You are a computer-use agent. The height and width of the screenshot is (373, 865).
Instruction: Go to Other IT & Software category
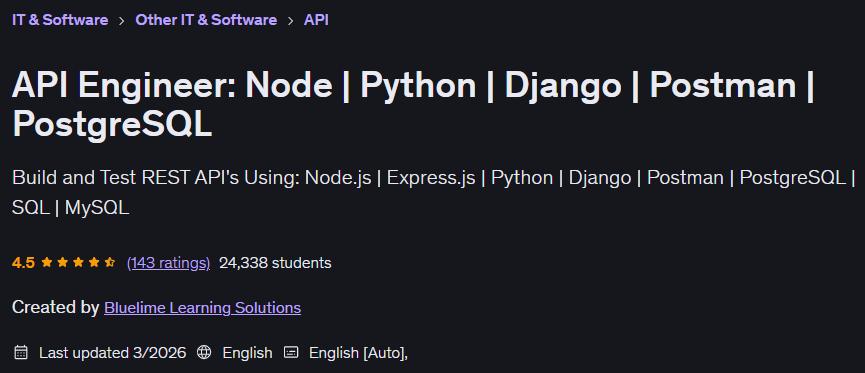(206, 20)
